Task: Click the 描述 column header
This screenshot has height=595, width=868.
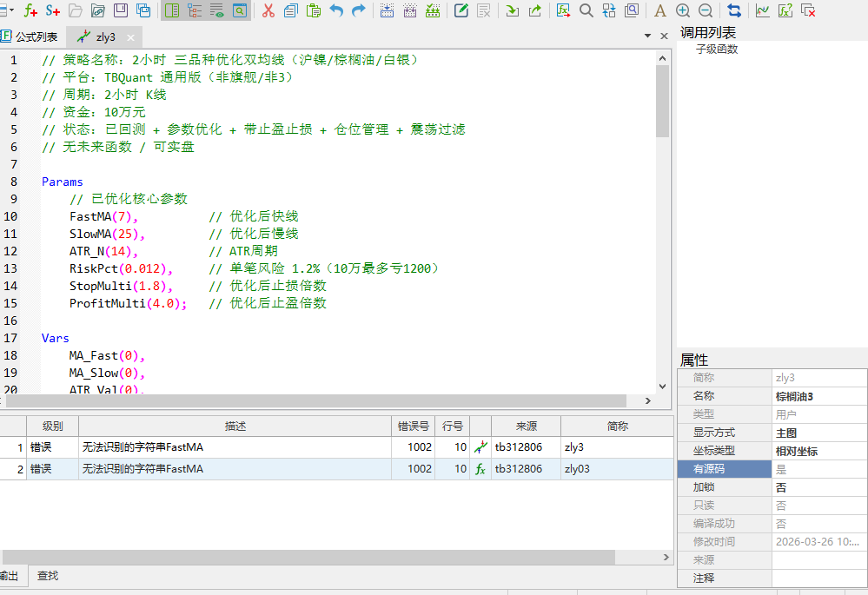Action: tap(235, 426)
